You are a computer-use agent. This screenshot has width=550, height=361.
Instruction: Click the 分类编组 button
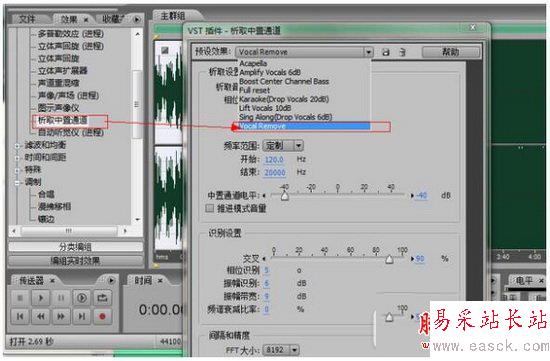pyautogui.click(x=75, y=247)
